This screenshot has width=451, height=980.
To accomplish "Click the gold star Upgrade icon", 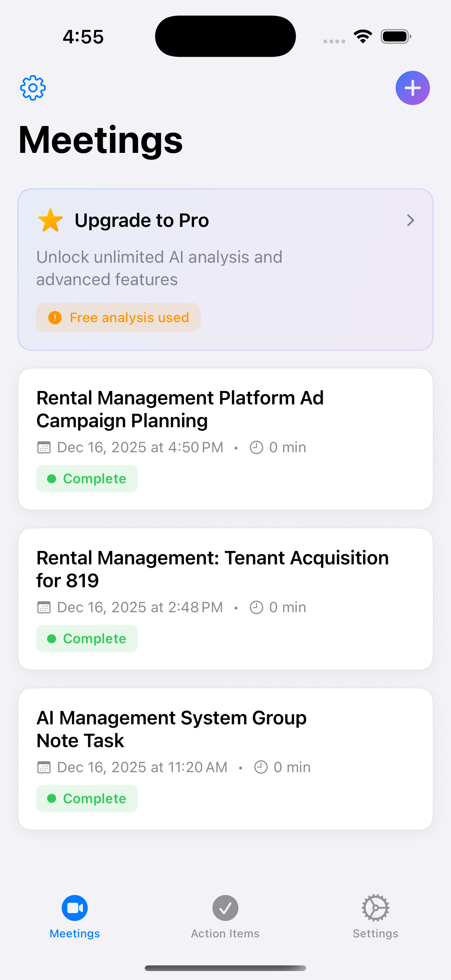I will 50,220.
